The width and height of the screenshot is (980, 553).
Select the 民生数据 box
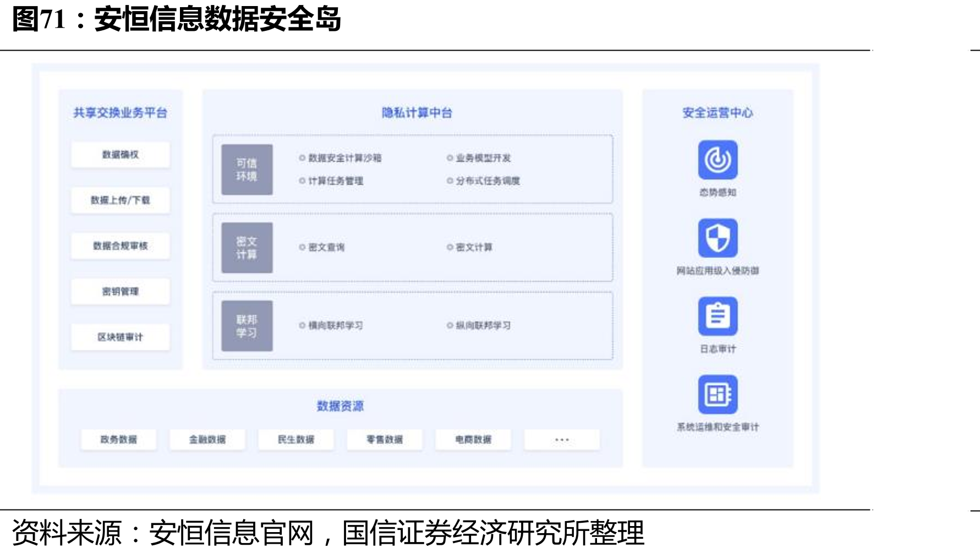coord(296,440)
